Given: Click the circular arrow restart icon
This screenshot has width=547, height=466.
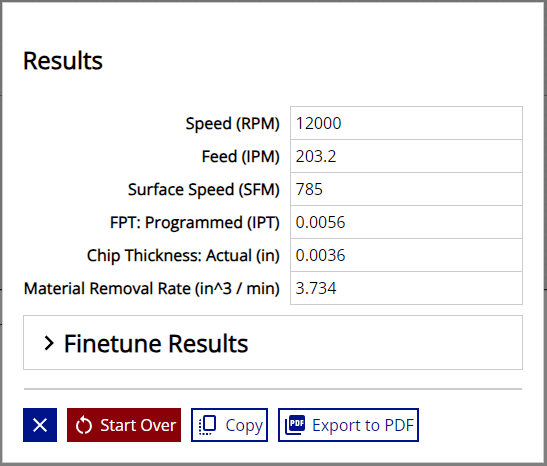Looking at the screenshot, I should 84,426.
